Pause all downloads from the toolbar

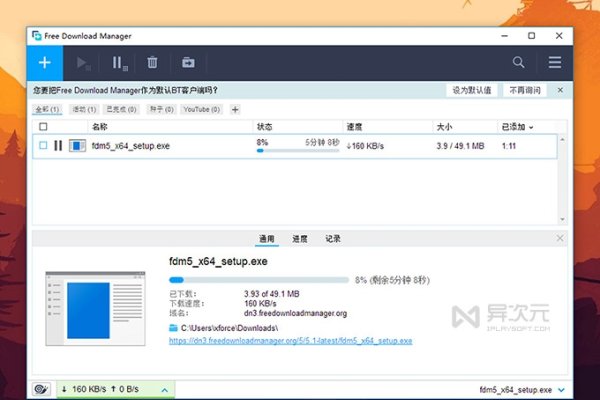[119, 63]
